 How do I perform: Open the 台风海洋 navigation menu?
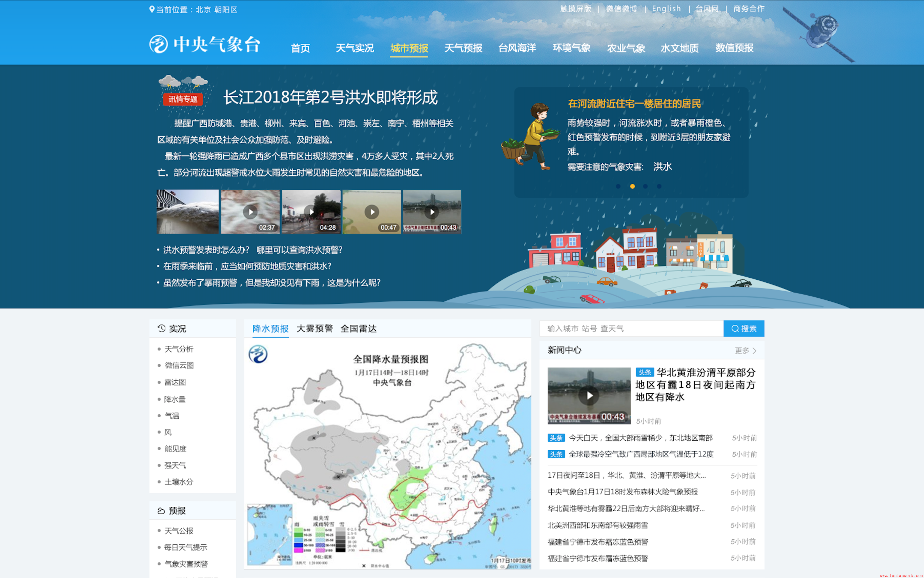click(x=517, y=48)
